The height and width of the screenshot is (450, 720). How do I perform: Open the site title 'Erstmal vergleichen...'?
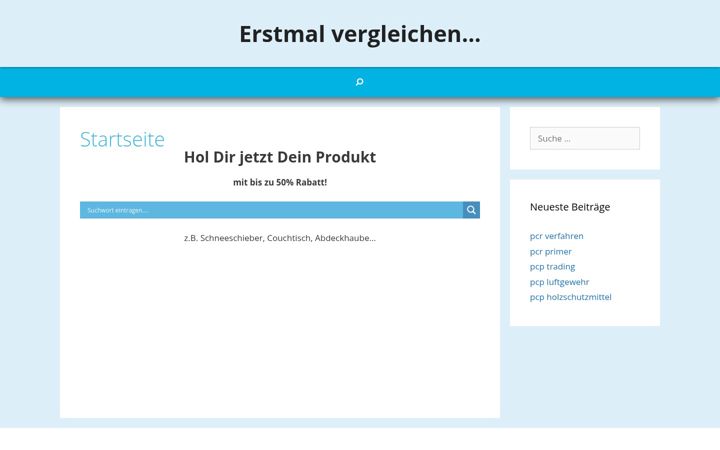tap(360, 34)
